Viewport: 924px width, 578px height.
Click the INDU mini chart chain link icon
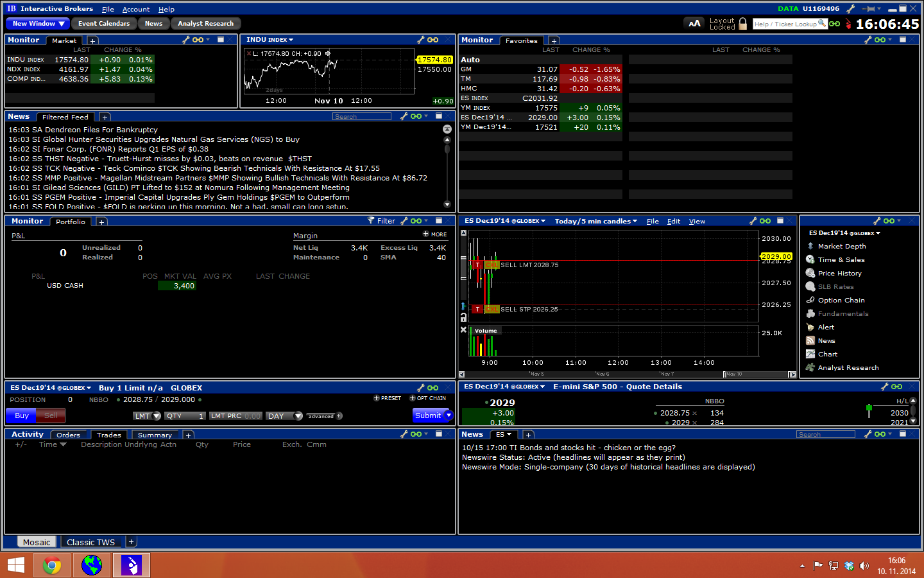pyautogui.click(x=433, y=40)
